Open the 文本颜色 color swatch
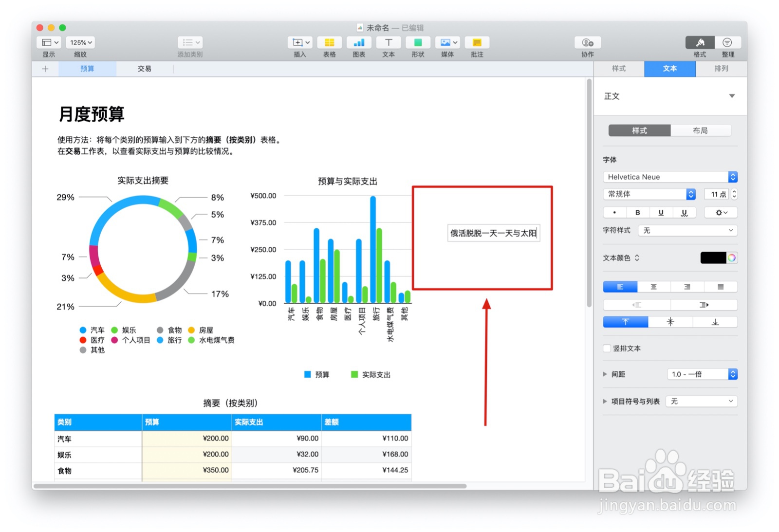The height and width of the screenshot is (532, 779). (x=714, y=258)
